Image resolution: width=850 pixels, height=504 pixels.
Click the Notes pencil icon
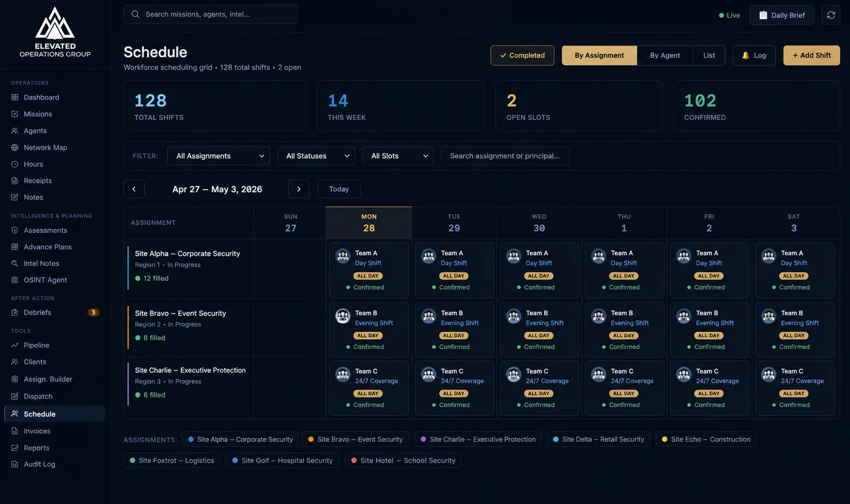tap(15, 197)
